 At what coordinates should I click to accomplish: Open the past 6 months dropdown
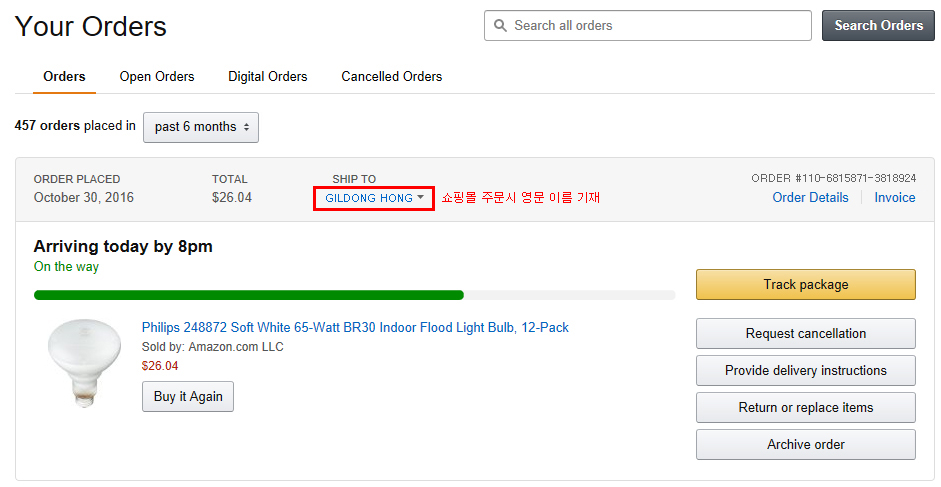click(x=201, y=127)
